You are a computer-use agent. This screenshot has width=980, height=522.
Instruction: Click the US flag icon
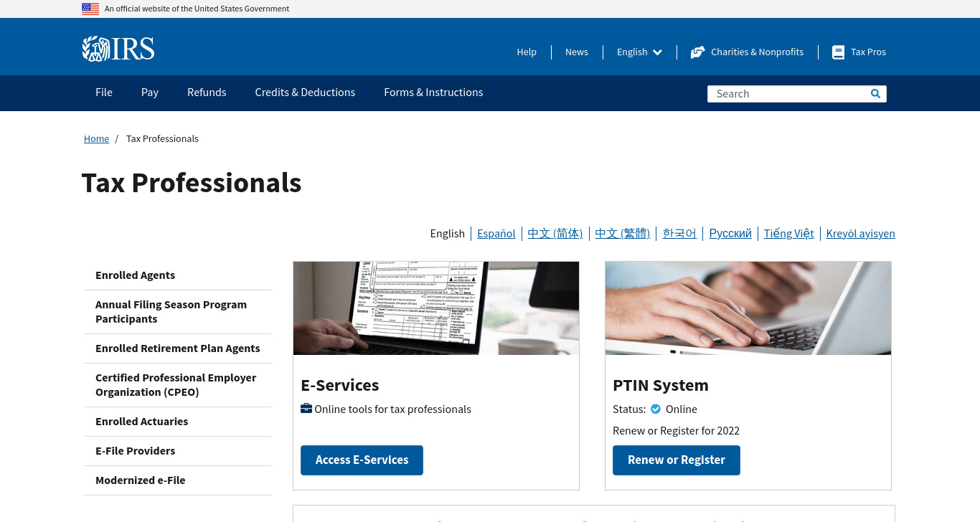(90, 9)
